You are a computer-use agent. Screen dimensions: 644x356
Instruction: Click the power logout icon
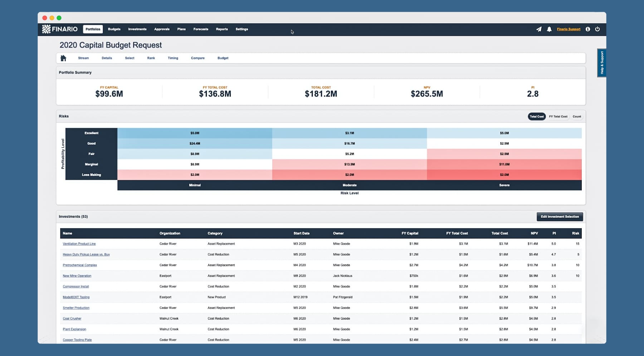597,29
